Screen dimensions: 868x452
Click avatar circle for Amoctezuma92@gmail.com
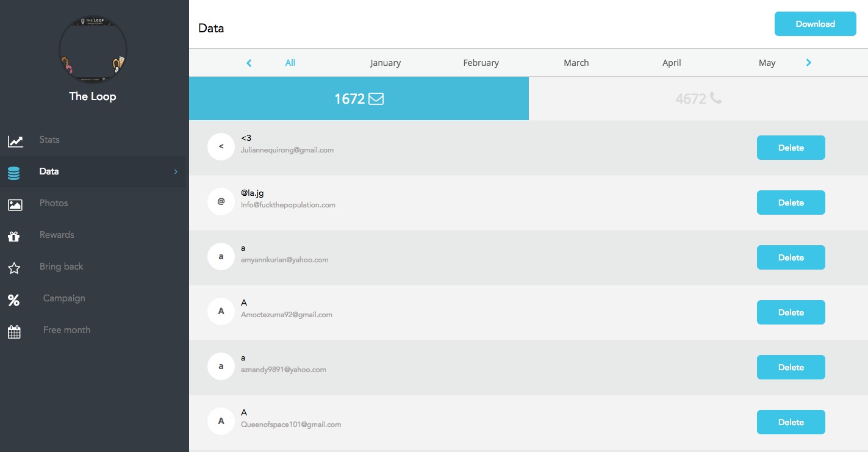[221, 312]
